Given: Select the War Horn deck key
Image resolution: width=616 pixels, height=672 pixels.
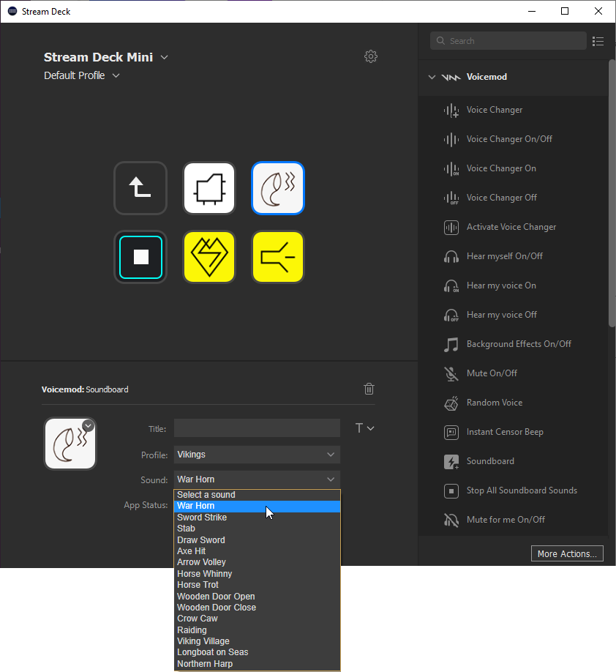Looking at the screenshot, I should 278,187.
